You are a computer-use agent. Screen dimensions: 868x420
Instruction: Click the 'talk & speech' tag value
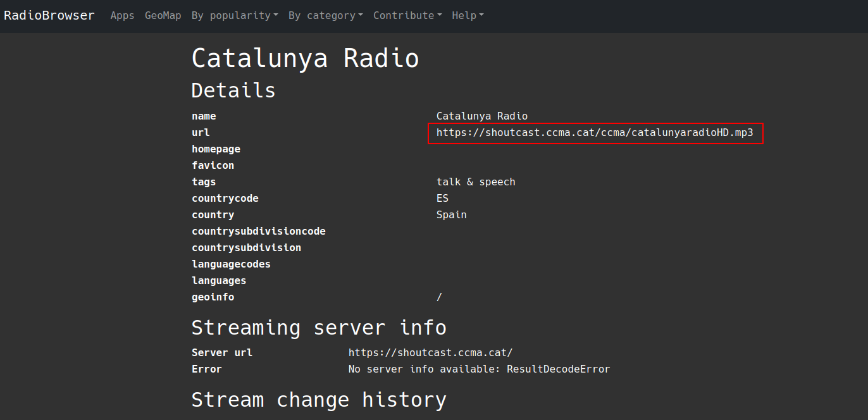pyautogui.click(x=476, y=182)
